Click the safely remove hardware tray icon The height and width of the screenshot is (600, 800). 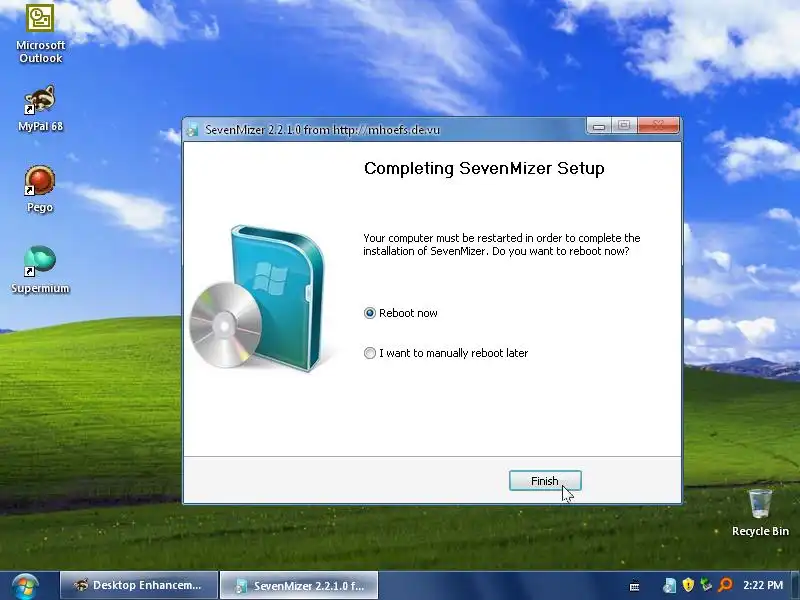(x=706, y=585)
